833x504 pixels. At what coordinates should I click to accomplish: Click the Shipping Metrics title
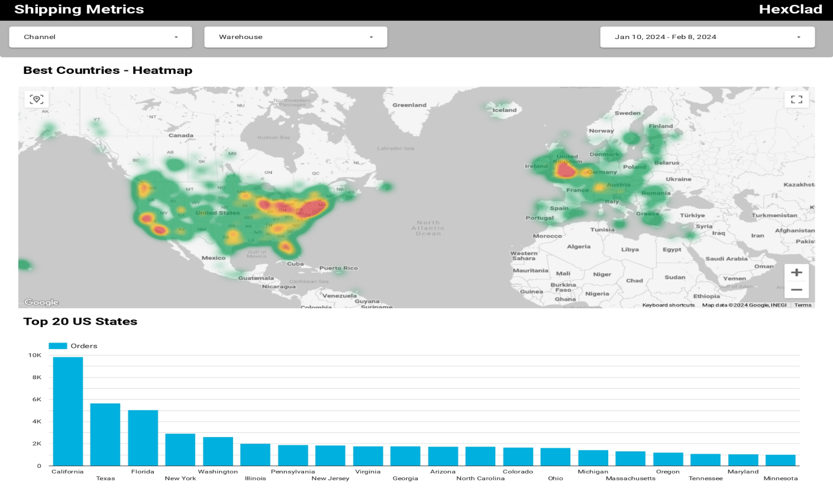click(x=79, y=9)
